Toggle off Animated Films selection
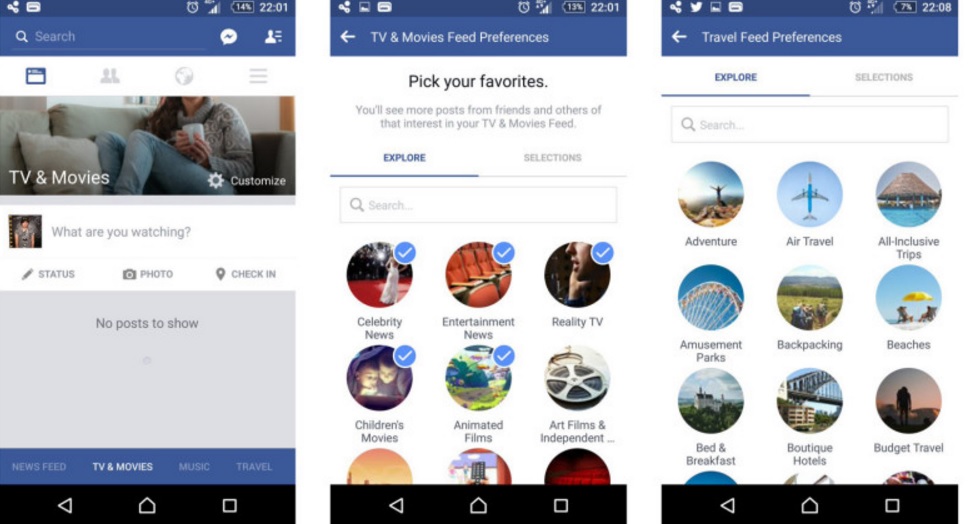This screenshot has height=524, width=975. 478,377
